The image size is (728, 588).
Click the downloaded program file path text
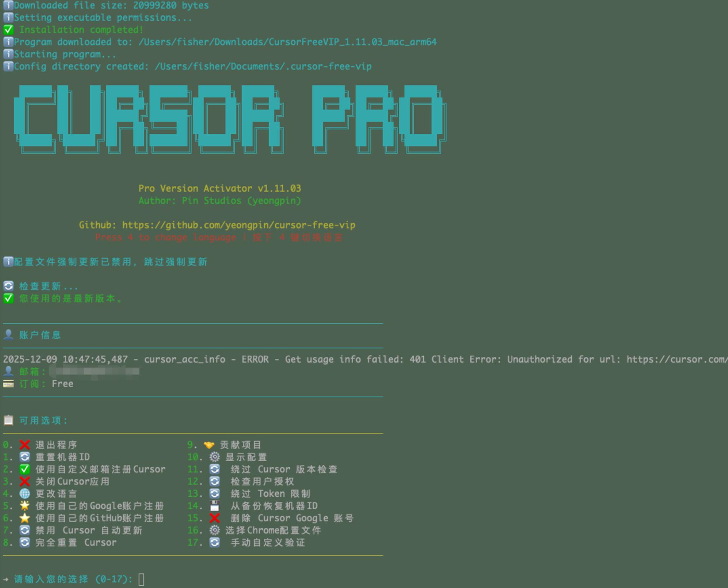click(x=287, y=42)
